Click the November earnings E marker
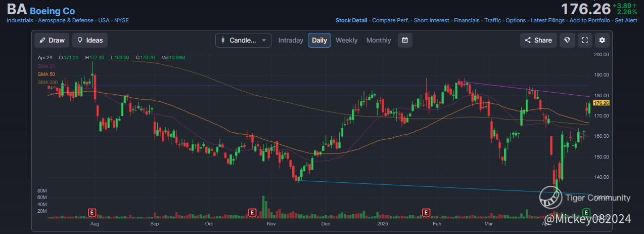The image size is (644, 234). click(252, 212)
